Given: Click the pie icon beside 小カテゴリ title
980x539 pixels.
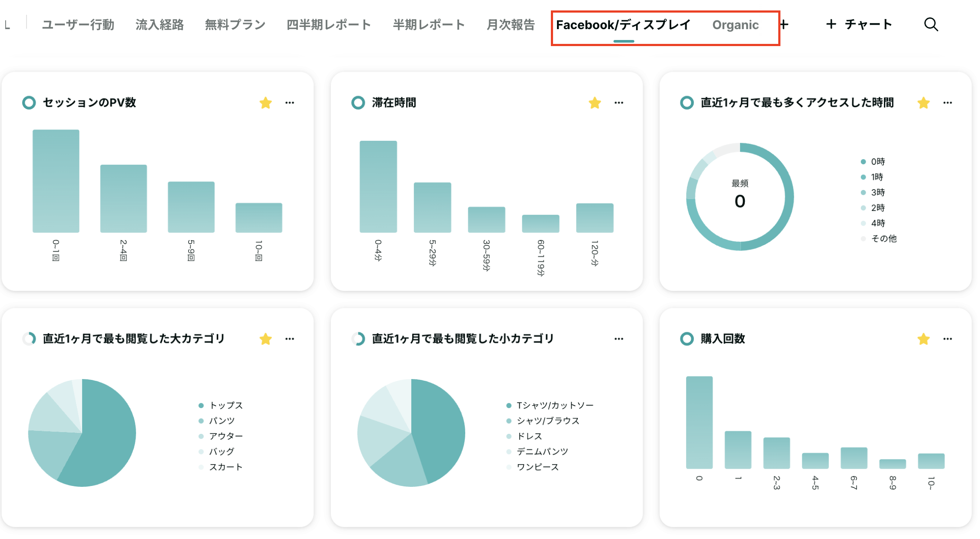Looking at the screenshot, I should pos(358,339).
